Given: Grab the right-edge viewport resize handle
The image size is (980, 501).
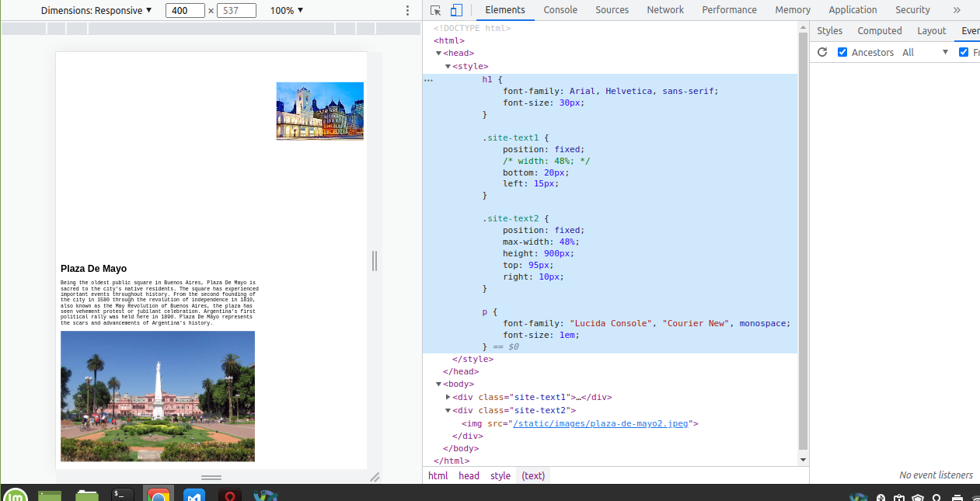Looking at the screenshot, I should (375, 261).
